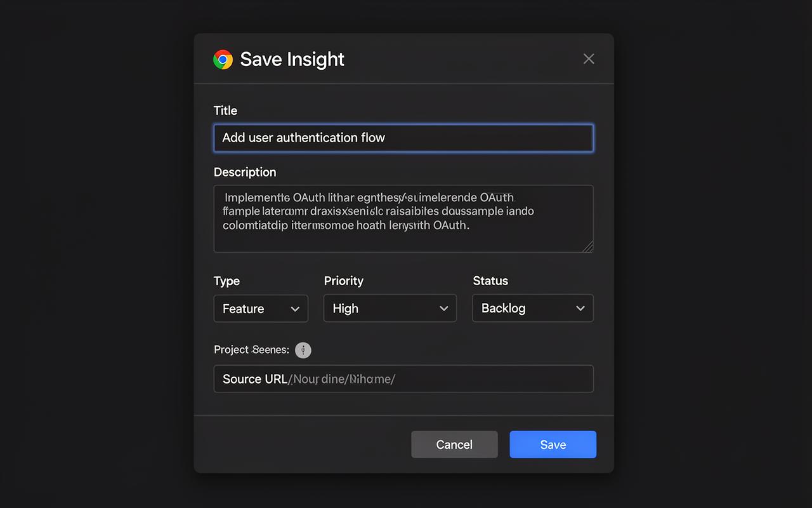This screenshot has height=508, width=812.
Task: Click the chevron arrow in Priority field
Action: click(443, 309)
